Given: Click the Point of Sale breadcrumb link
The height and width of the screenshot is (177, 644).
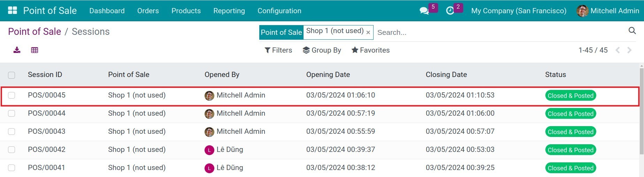Looking at the screenshot, I should (x=34, y=32).
